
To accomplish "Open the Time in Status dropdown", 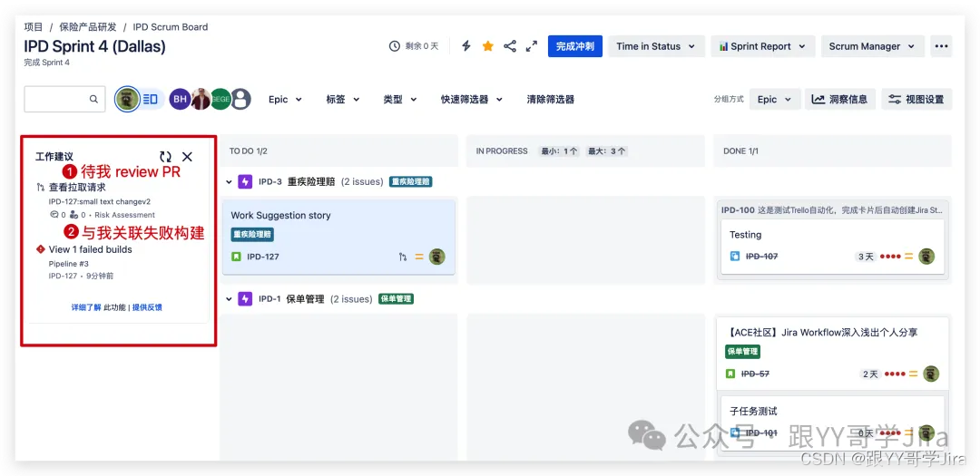I will tap(656, 46).
